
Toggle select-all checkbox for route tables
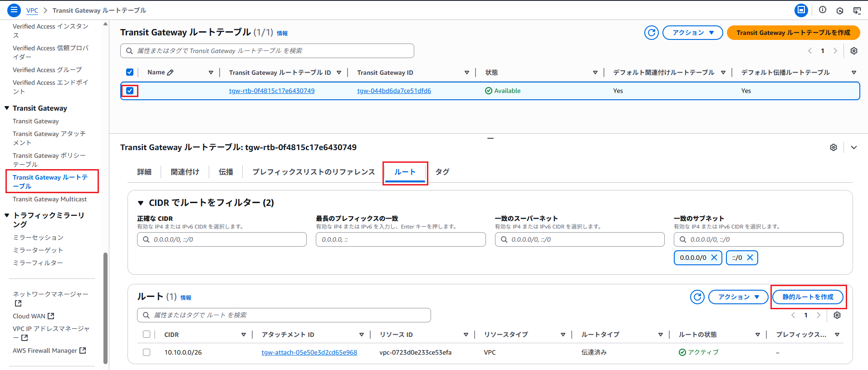click(x=130, y=72)
